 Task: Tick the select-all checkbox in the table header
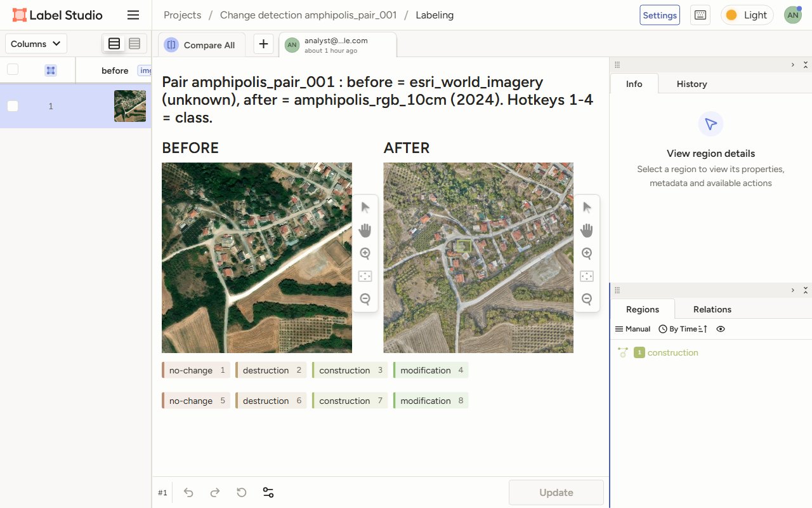tap(13, 70)
